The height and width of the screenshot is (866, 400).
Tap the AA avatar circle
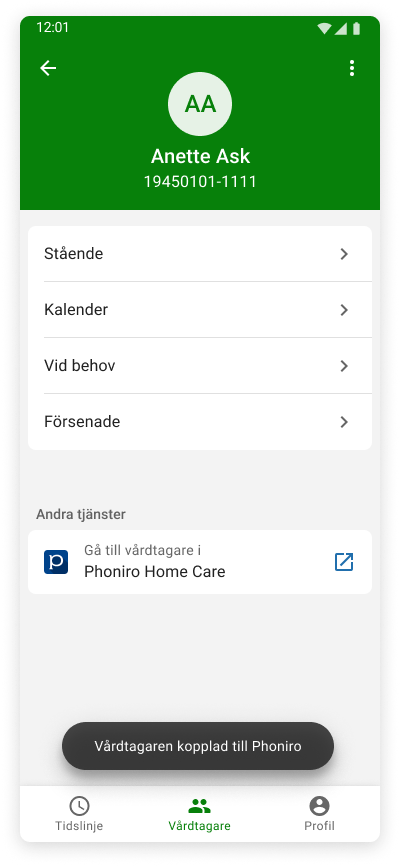[x=200, y=104]
